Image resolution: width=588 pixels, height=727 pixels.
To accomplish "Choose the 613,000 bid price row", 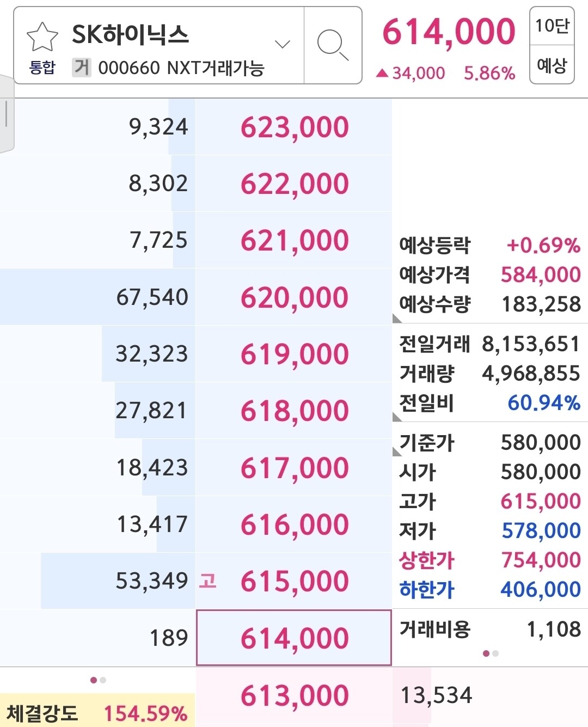I will 294,695.
